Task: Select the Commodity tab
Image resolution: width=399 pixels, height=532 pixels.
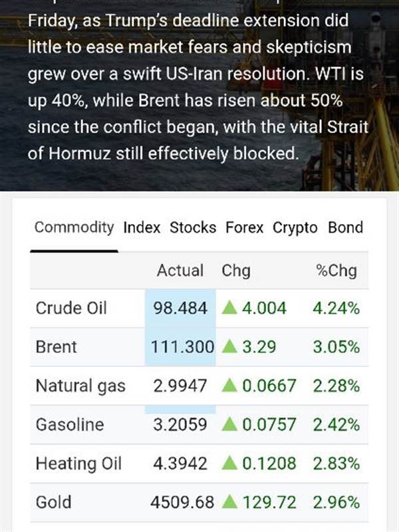Action: click(x=74, y=227)
